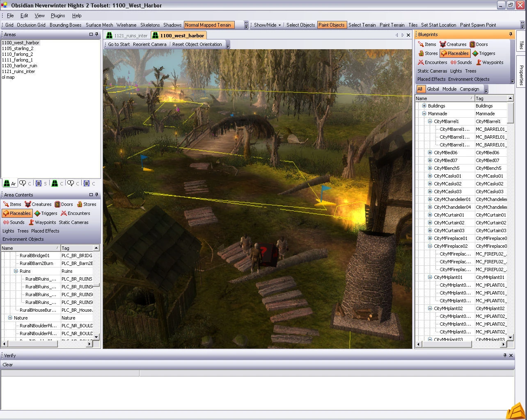527x420 pixels.
Task: Click Items icon in Area Contents
Action: (x=6, y=204)
